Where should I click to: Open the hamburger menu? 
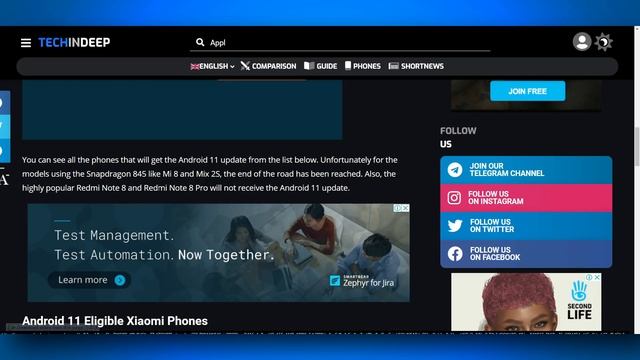tap(26, 42)
